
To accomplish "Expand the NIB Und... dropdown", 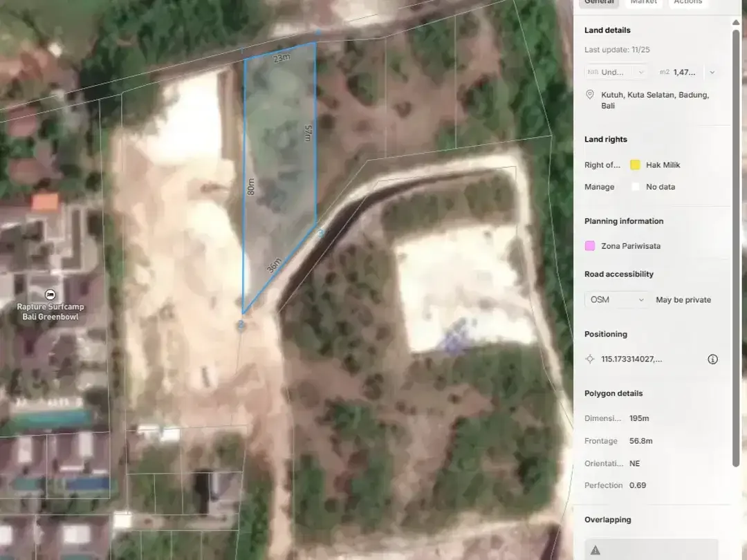I will pyautogui.click(x=616, y=73).
